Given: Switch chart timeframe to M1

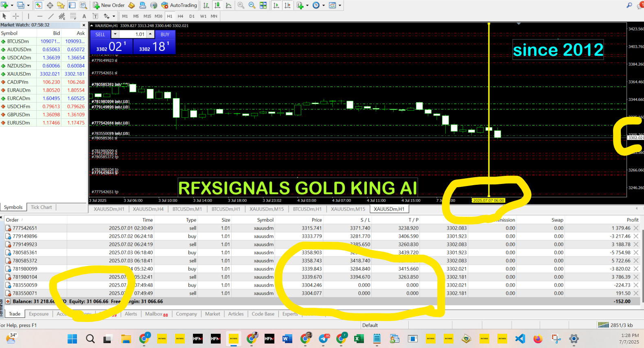Looking at the screenshot, I should (125, 16).
